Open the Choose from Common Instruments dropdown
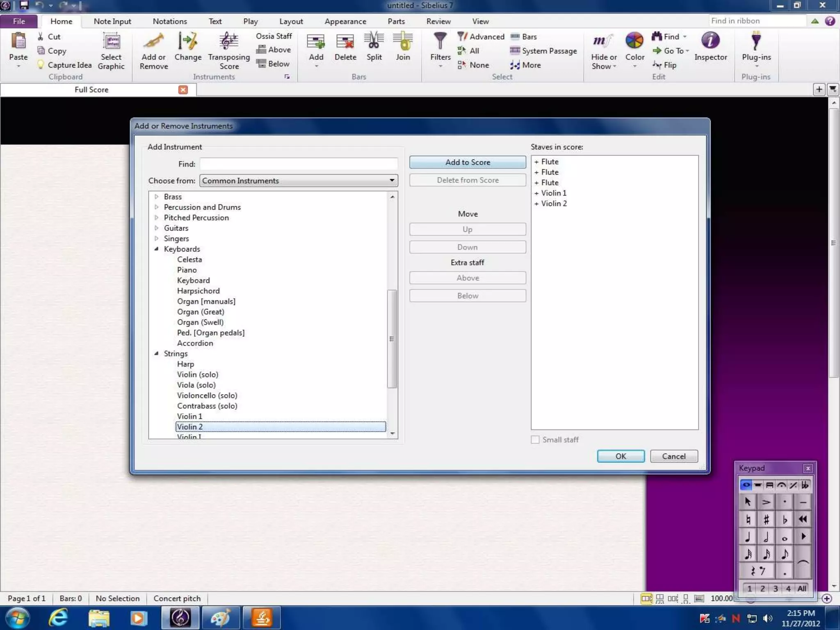Viewport: 840px width, 630px height. tap(298, 180)
